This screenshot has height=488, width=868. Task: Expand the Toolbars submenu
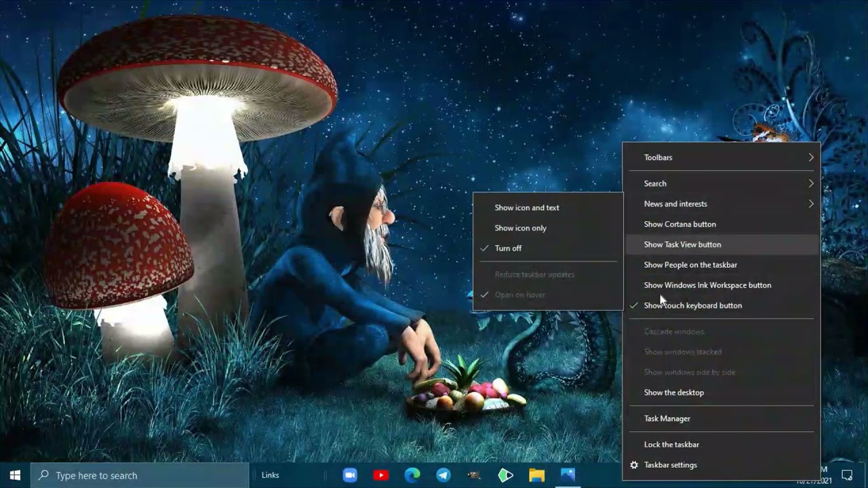pyautogui.click(x=721, y=157)
